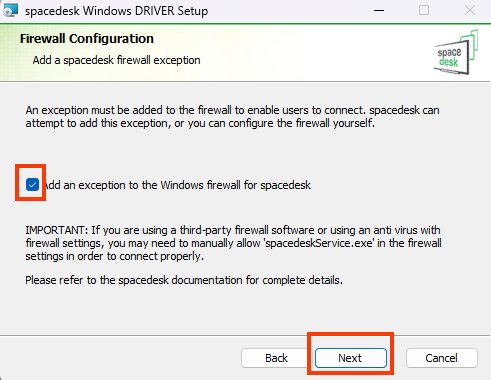Screen dimensions: 491x380
Task: Click the spacedesk logo in the header
Action: coord(456,52)
